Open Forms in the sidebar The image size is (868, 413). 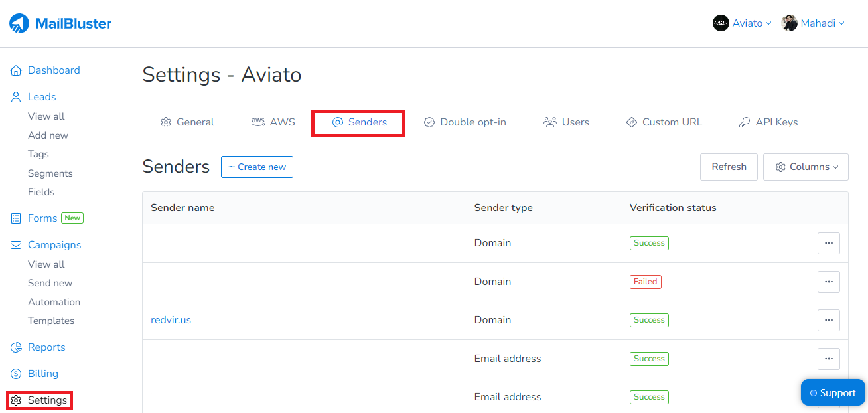pos(42,218)
